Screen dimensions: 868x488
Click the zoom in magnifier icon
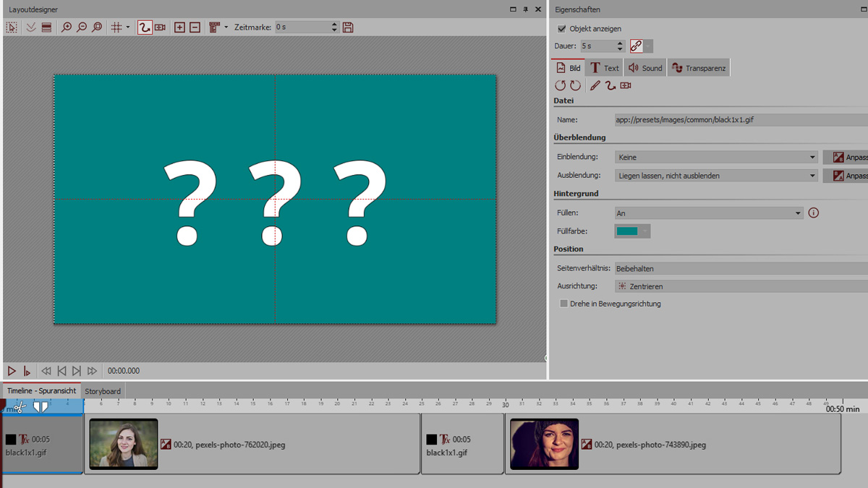tap(66, 27)
